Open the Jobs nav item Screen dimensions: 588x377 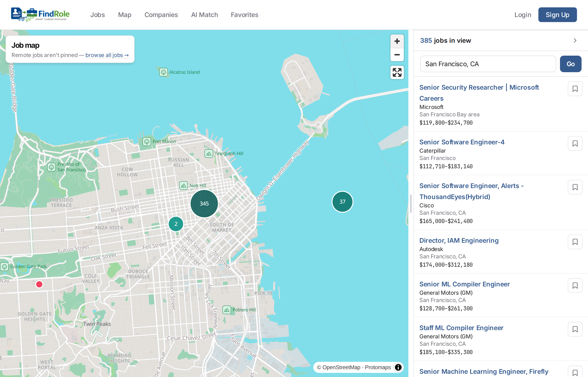tap(97, 15)
